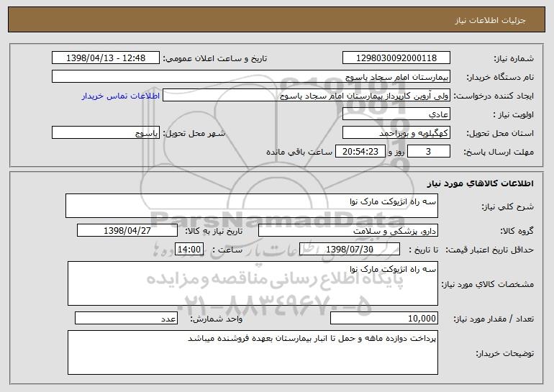554x392 pixels.
Task: Select the remaining days field showing 3
Action: 429,152
